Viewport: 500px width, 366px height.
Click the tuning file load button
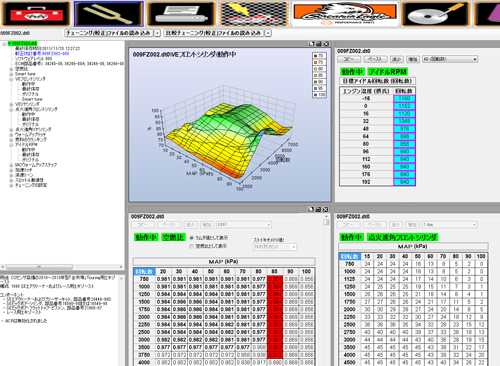pos(109,33)
